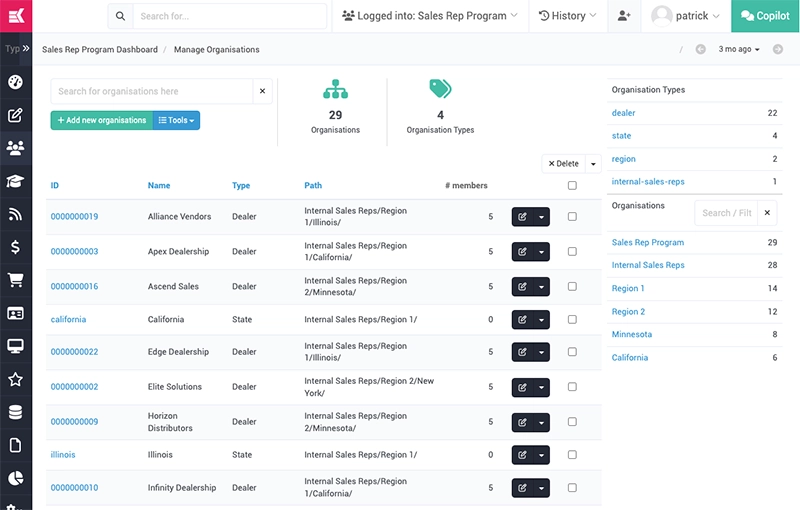Go to Sales Rep Program Dashboard breadcrumb
Image resolution: width=800 pixels, height=510 pixels.
(100, 49)
